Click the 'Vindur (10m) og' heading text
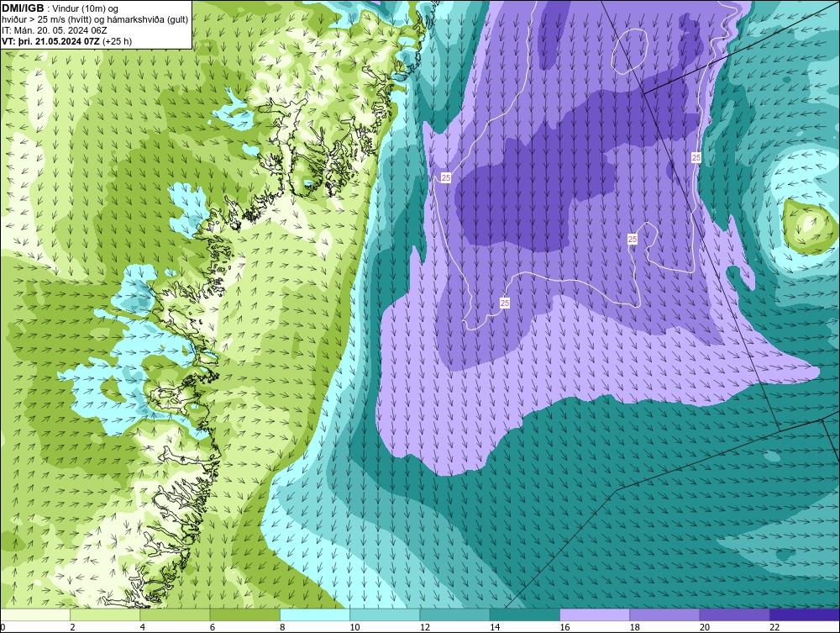 [x=87, y=8]
